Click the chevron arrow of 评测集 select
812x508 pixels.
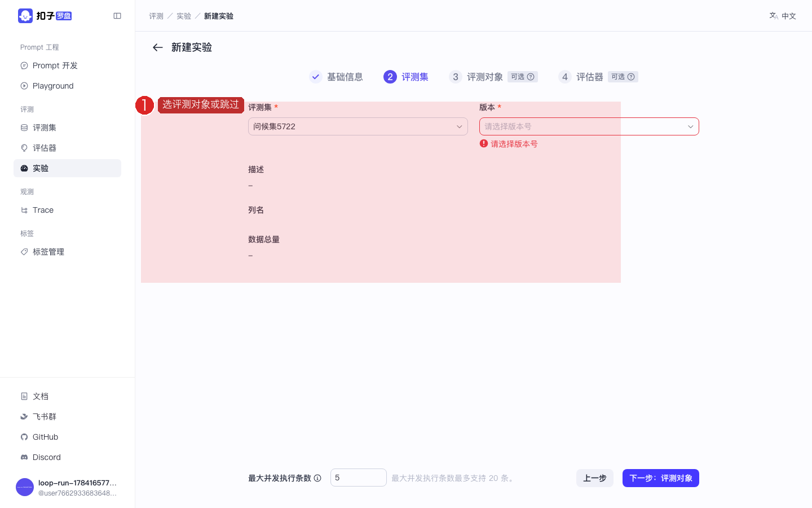coord(460,126)
